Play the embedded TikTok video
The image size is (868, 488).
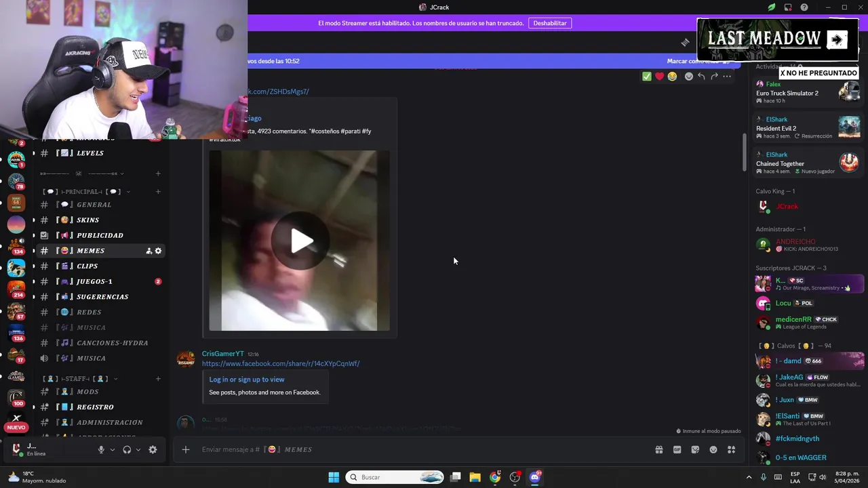click(x=300, y=241)
